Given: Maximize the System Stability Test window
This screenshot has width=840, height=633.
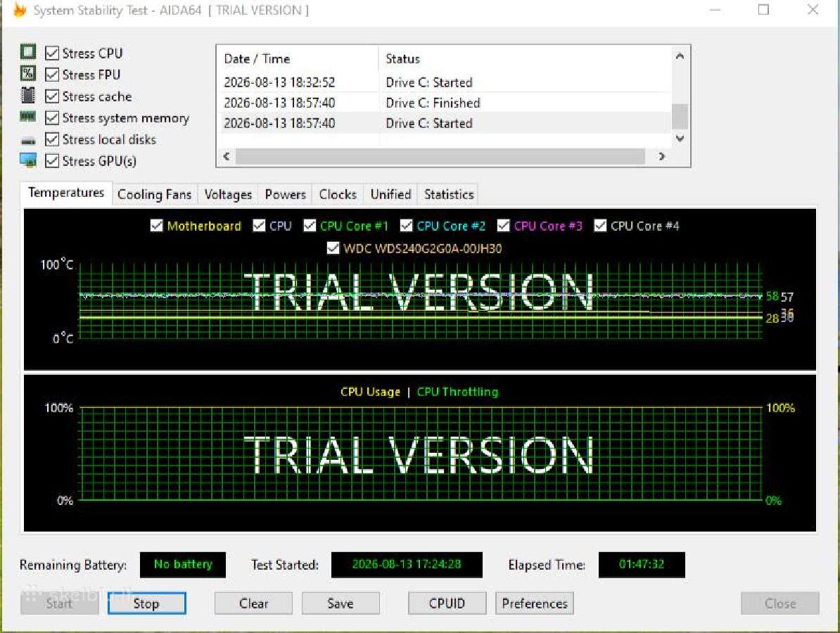Looking at the screenshot, I should (x=764, y=10).
